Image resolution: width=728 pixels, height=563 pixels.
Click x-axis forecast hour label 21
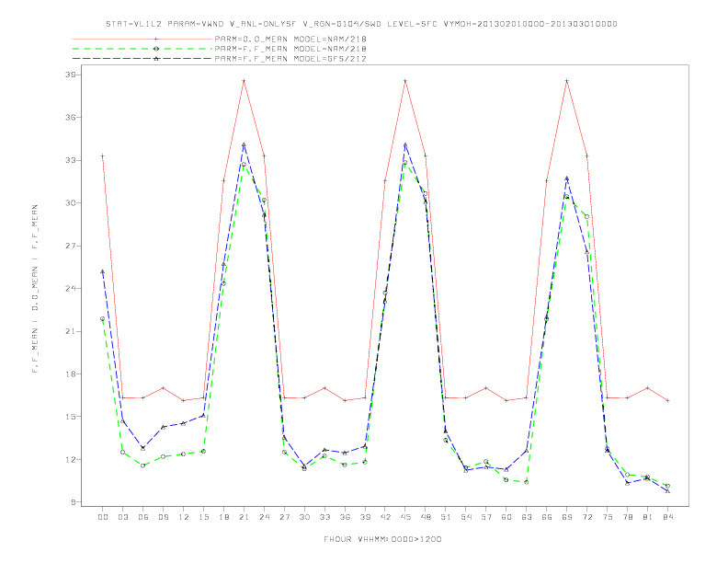[x=244, y=517]
